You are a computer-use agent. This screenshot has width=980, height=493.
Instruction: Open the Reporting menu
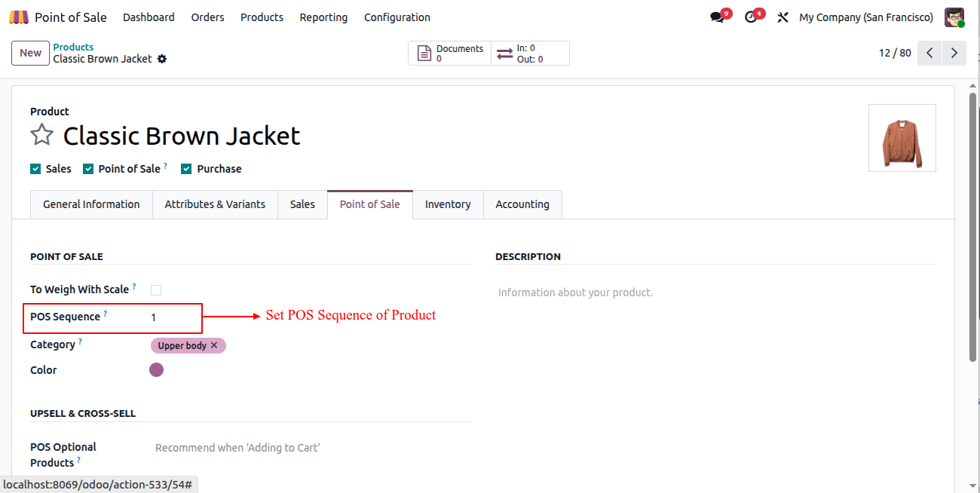[x=323, y=17]
